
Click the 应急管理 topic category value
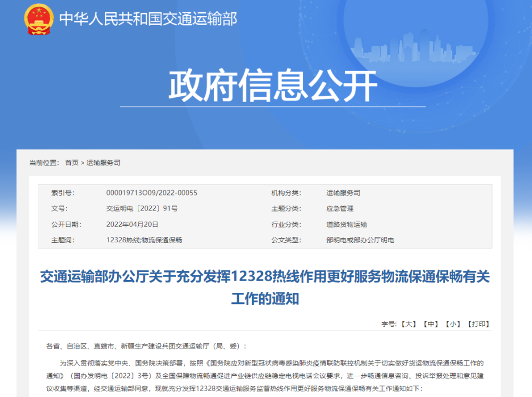(340, 209)
